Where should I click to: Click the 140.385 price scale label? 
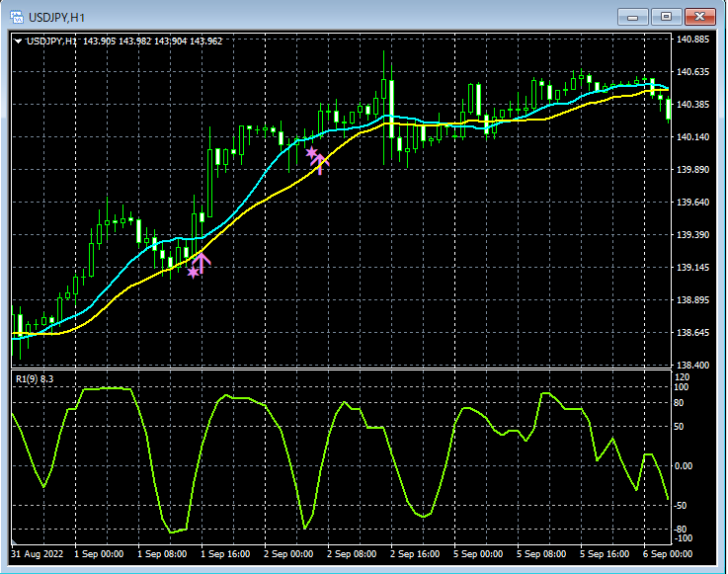(692, 104)
